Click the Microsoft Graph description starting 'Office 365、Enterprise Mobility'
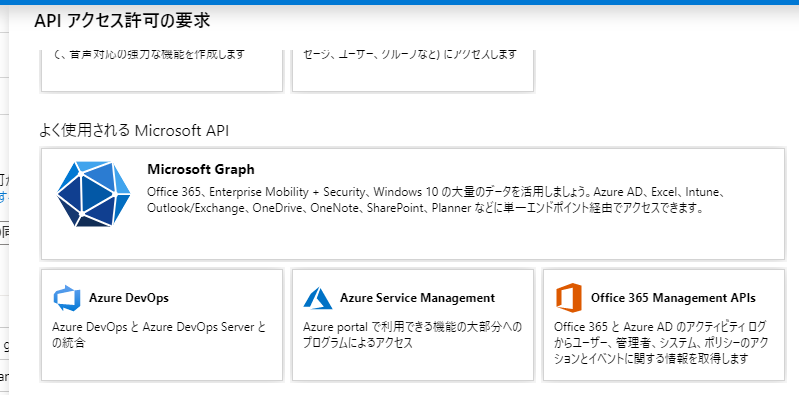This screenshot has width=799, height=395. [436, 200]
